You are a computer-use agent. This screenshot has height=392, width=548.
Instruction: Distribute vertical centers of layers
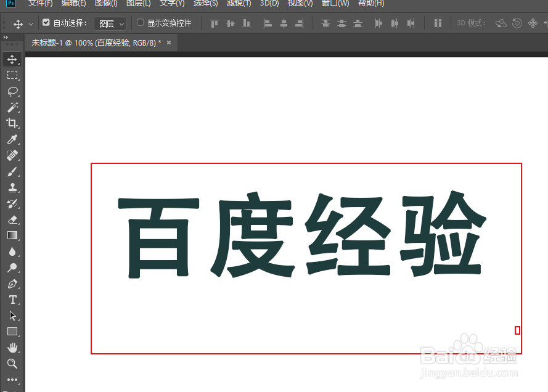point(341,23)
